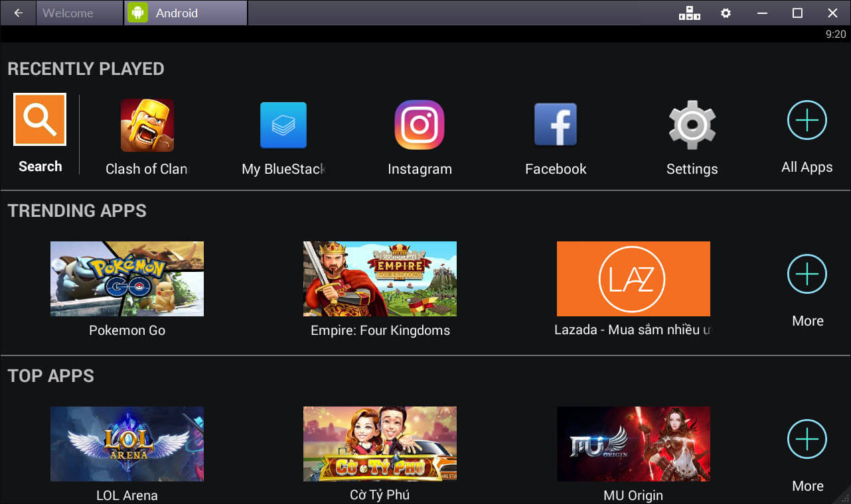Click the green Android icon on the Android tab
851x504 pixels.
tap(137, 13)
